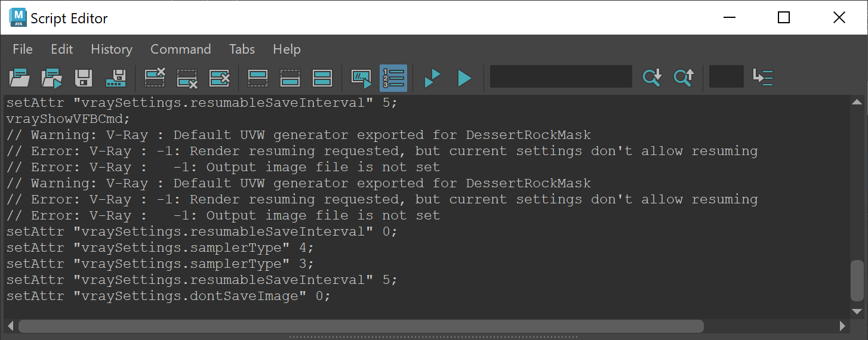Click the Execute All icon
This screenshot has height=340, width=868.
point(432,78)
